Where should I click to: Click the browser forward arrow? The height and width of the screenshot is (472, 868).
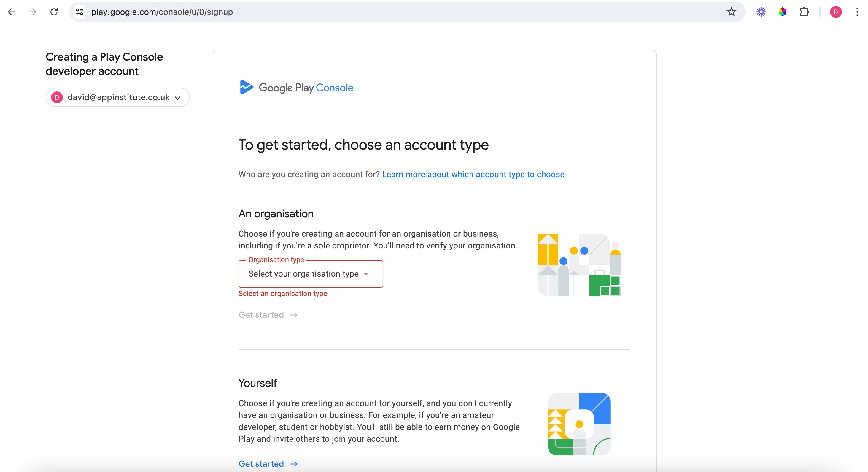(x=32, y=12)
